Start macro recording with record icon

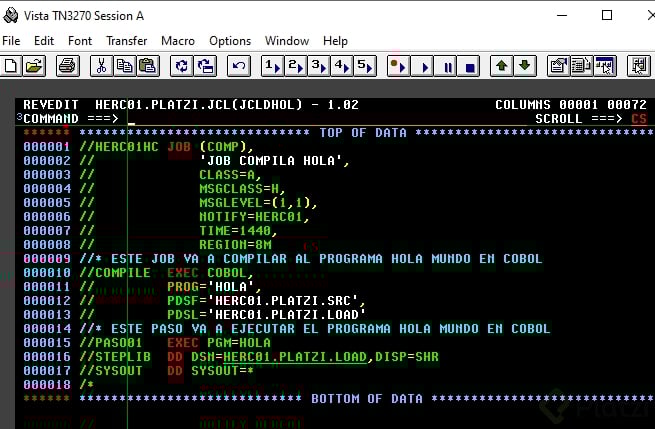pyautogui.click(x=399, y=66)
